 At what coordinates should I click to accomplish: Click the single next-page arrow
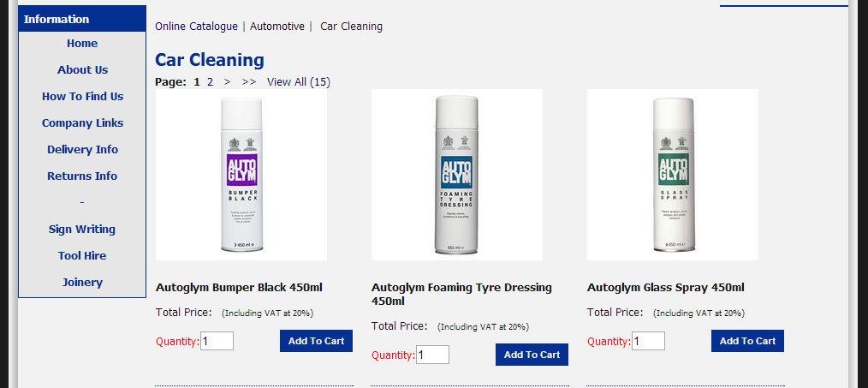tap(227, 82)
